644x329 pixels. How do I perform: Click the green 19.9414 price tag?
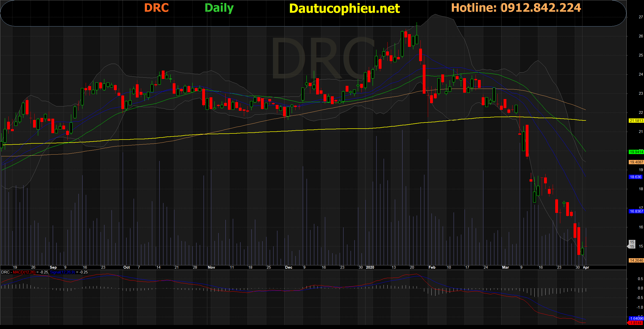pyautogui.click(x=636, y=152)
